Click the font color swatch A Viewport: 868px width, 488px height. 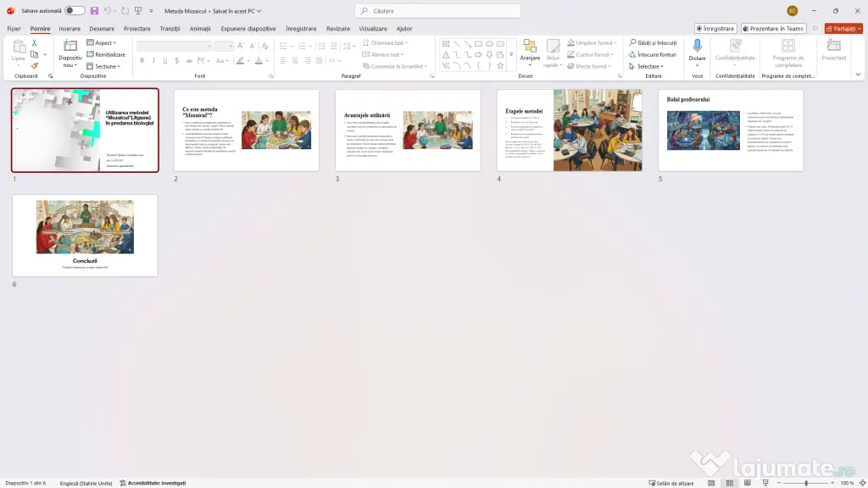[258, 60]
